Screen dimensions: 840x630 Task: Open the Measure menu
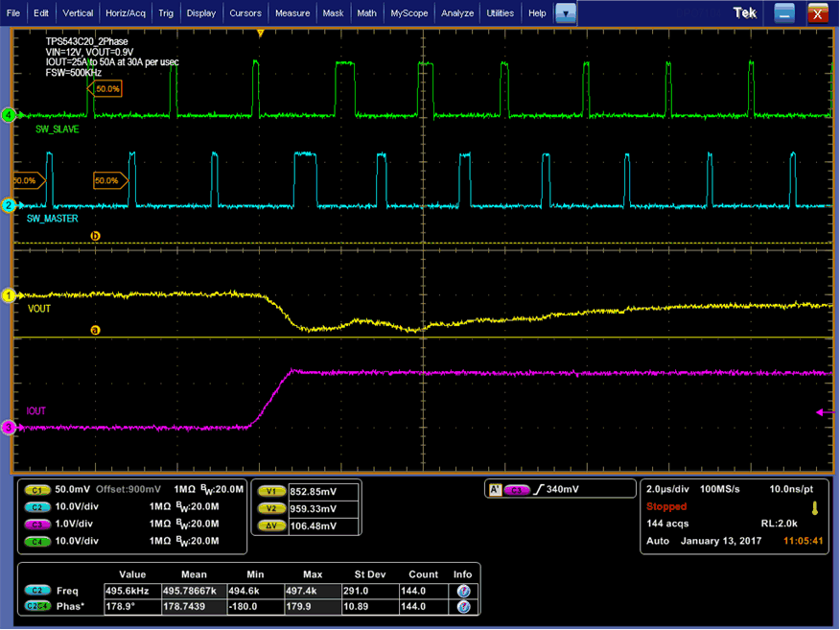coord(292,13)
